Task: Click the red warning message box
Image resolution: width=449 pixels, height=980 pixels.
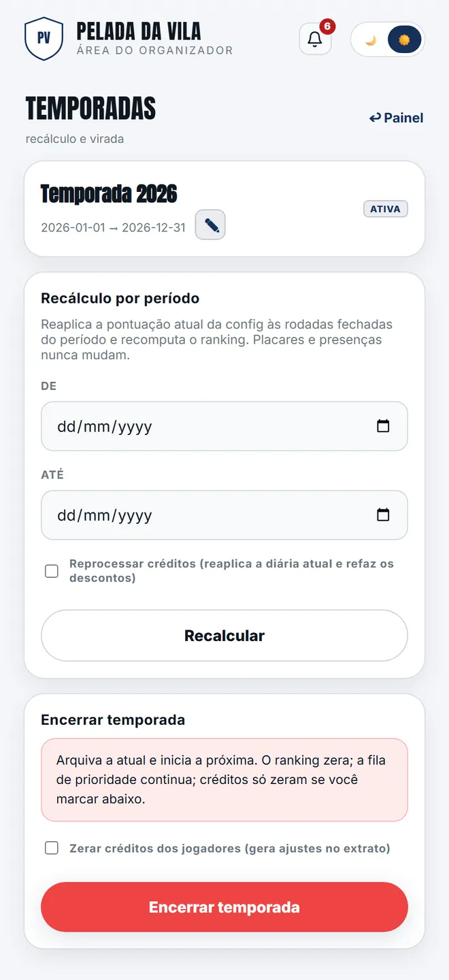Action: 224,780
